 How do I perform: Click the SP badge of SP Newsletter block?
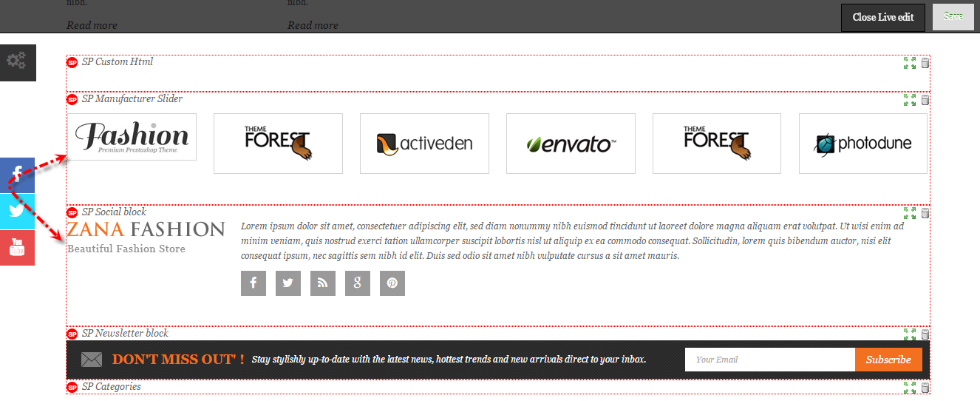tap(72, 334)
